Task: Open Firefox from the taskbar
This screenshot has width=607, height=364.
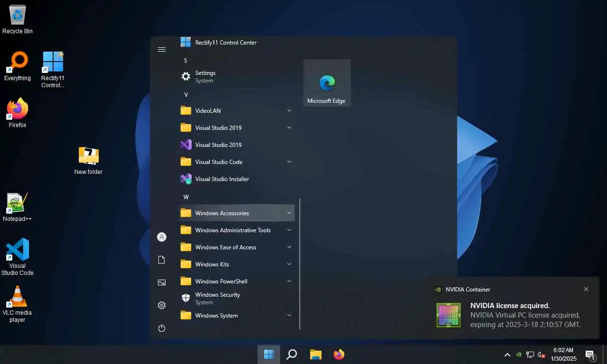Action: point(339,354)
